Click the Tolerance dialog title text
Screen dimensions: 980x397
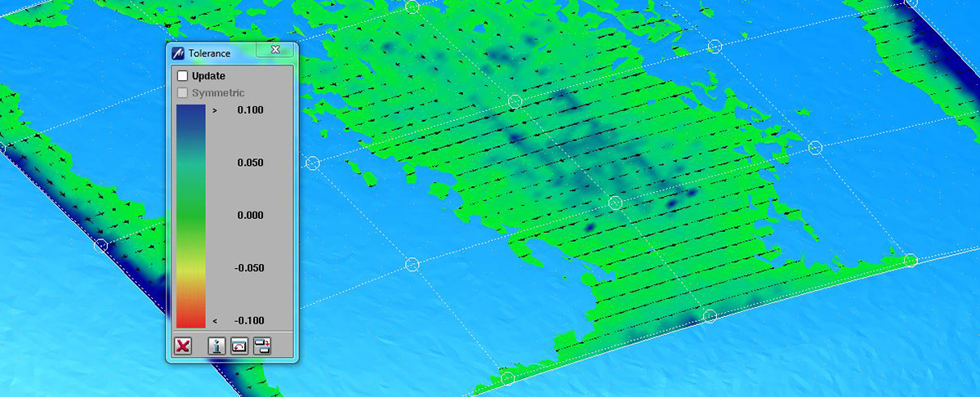click(x=209, y=53)
